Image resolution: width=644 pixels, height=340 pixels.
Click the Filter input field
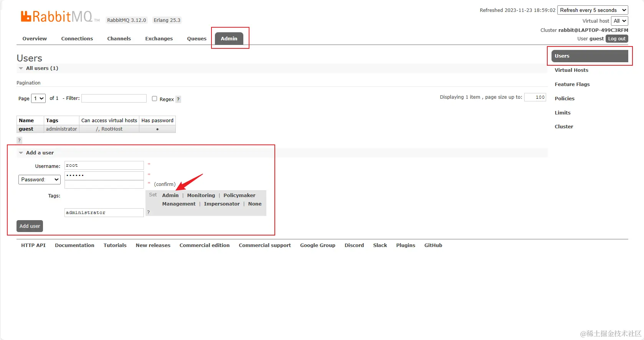click(x=114, y=98)
